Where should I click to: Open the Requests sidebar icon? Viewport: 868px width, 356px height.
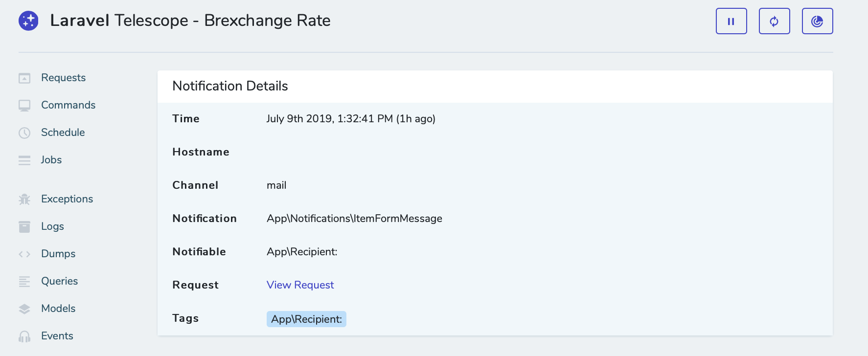(x=24, y=78)
